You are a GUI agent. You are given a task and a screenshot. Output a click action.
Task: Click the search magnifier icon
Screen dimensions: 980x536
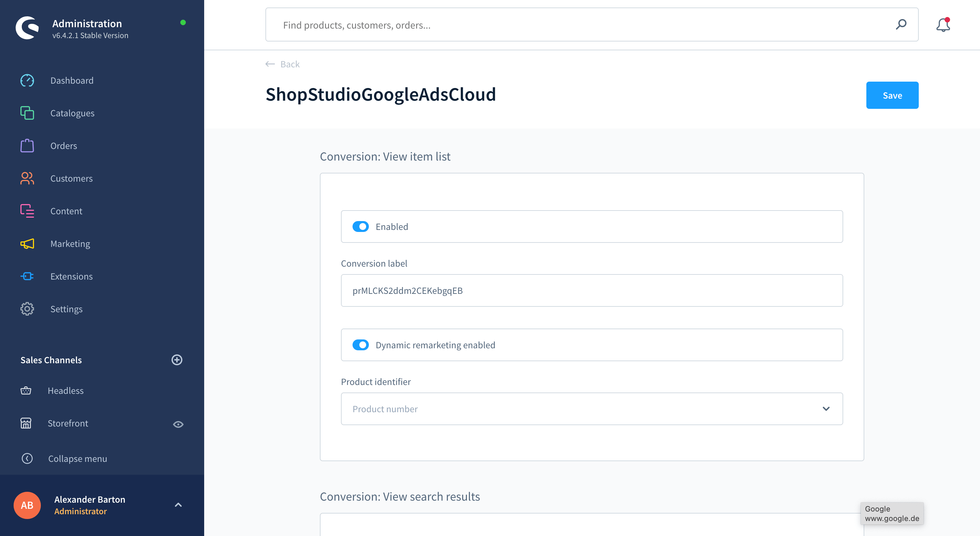pos(901,25)
